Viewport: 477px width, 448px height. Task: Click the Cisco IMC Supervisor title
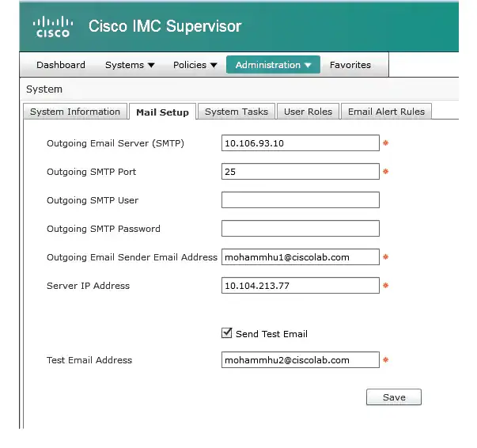[x=165, y=26]
